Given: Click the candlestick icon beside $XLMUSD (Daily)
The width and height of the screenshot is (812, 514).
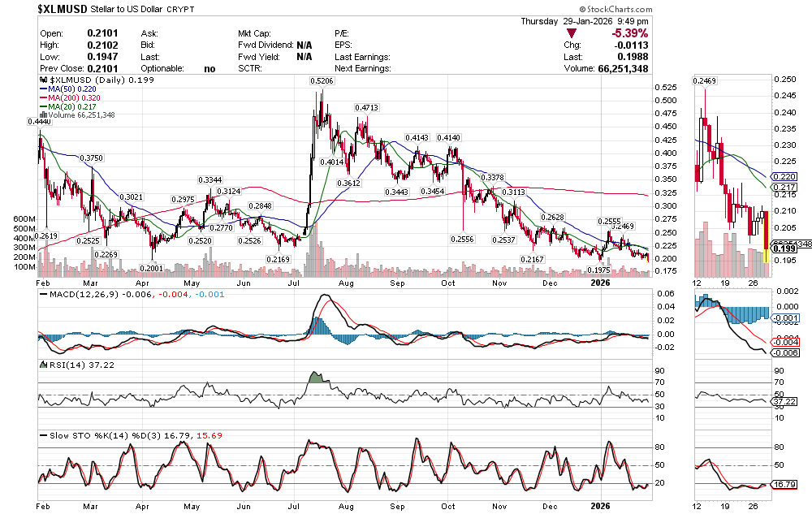Looking at the screenshot, I should 45,81.
